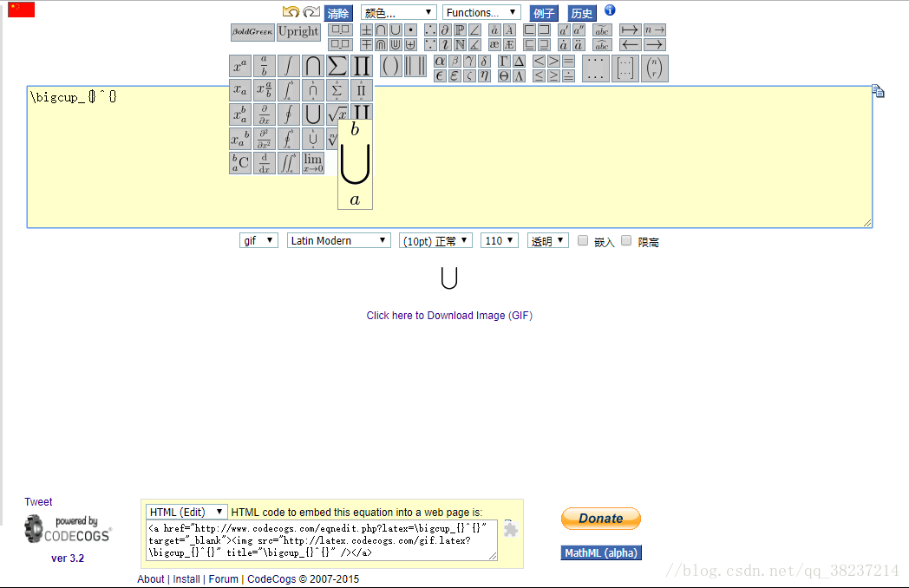Click Download Image (GIF) link
This screenshot has width=909, height=588.
click(x=449, y=316)
